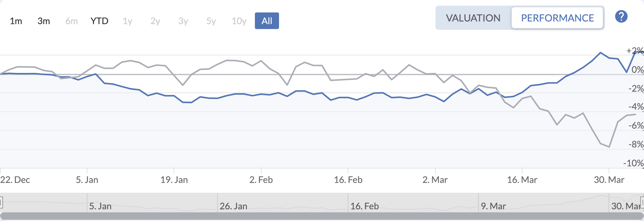
Task: Select the 1y time range
Action: 128,21
